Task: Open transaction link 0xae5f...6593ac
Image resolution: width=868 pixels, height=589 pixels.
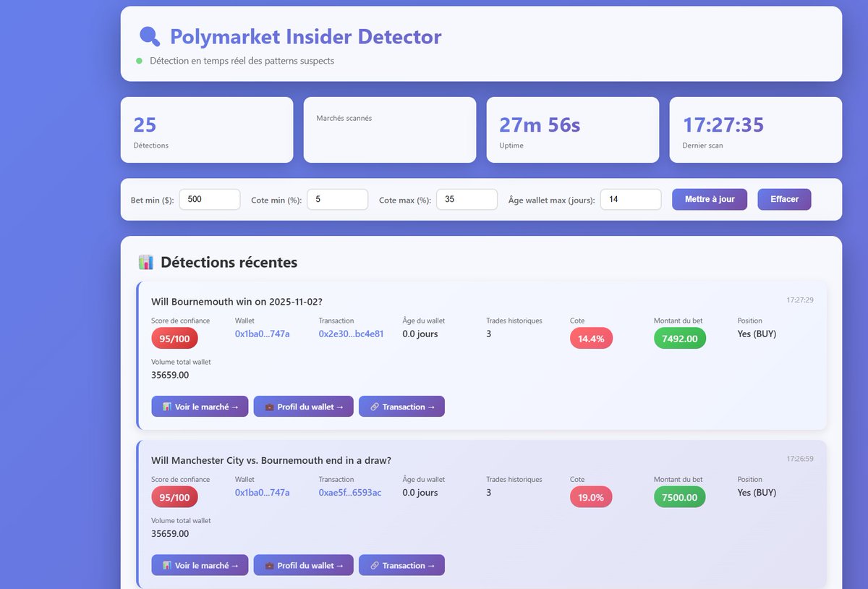Action: click(351, 492)
